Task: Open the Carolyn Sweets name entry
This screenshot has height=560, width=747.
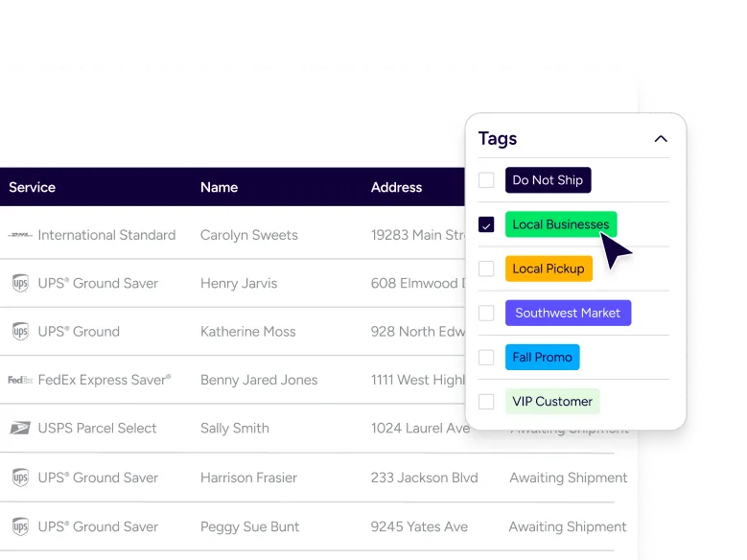Action: click(248, 235)
